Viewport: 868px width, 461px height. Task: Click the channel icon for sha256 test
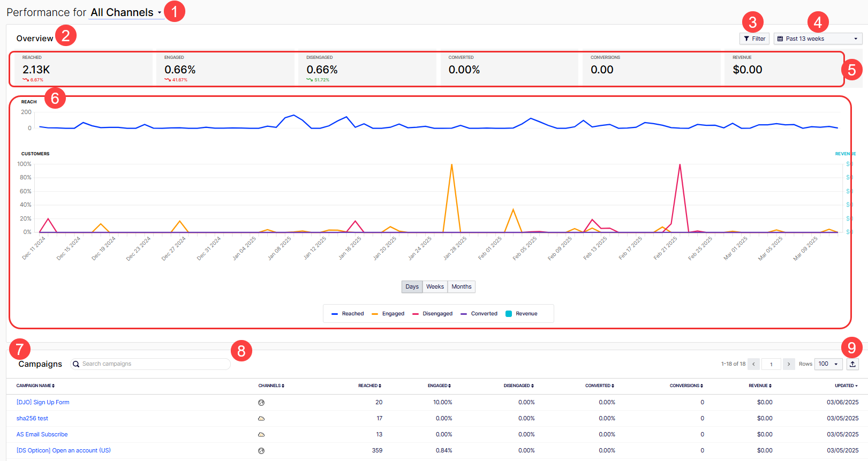click(x=261, y=418)
